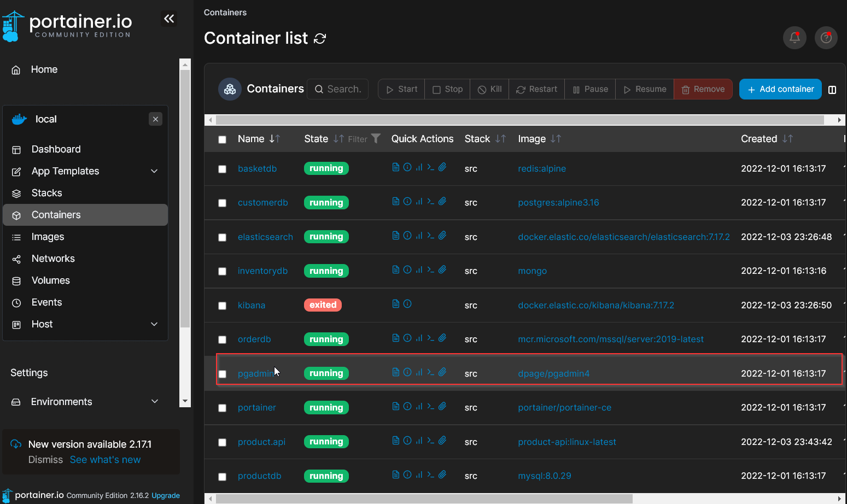Focus the container Search field
847x504 pixels.
(338, 89)
